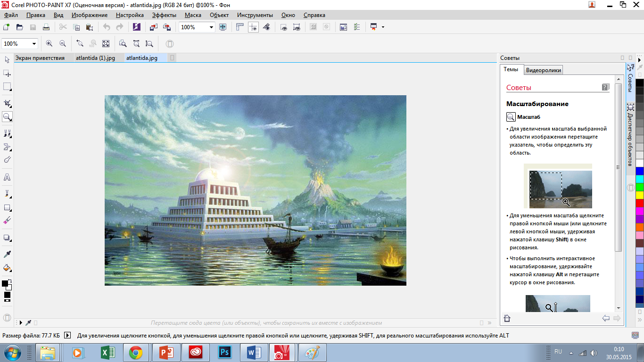Open the Справка menu
Screen dimensions: 644x362
point(314,15)
